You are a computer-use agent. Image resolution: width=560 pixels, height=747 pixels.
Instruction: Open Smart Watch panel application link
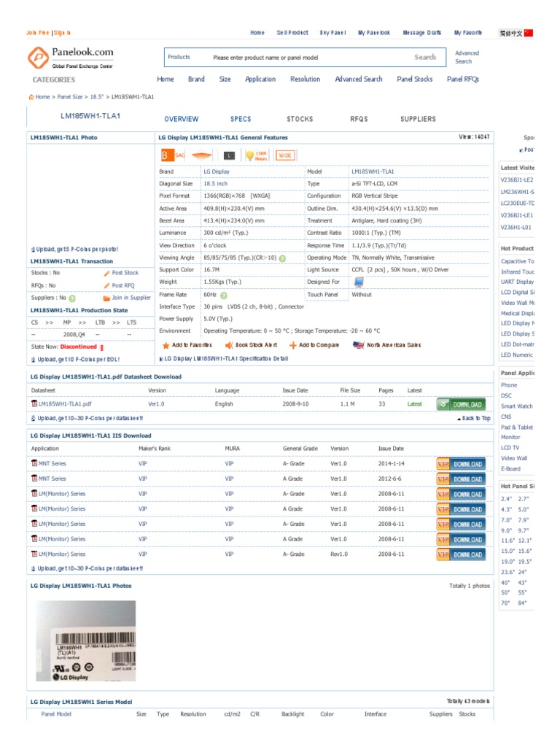click(x=517, y=406)
